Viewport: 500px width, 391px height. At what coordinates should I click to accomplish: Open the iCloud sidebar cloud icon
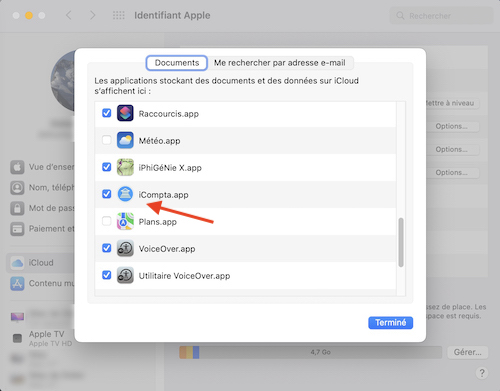point(17,263)
